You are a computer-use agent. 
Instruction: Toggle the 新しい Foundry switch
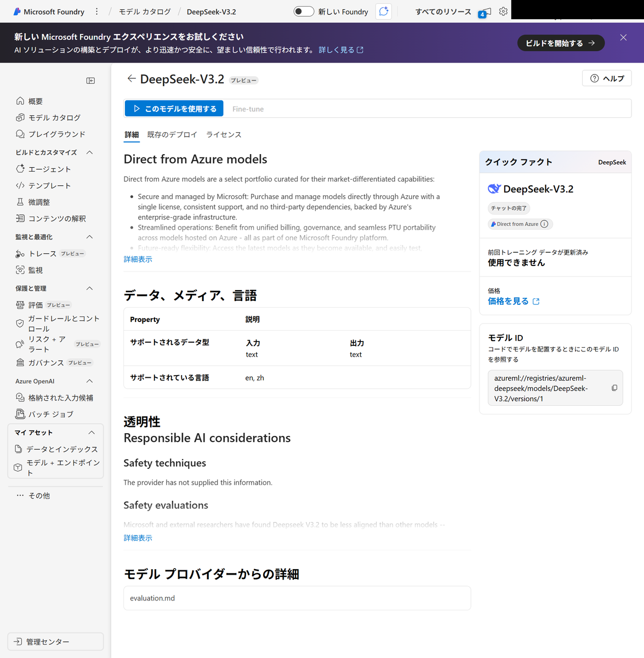[304, 12]
